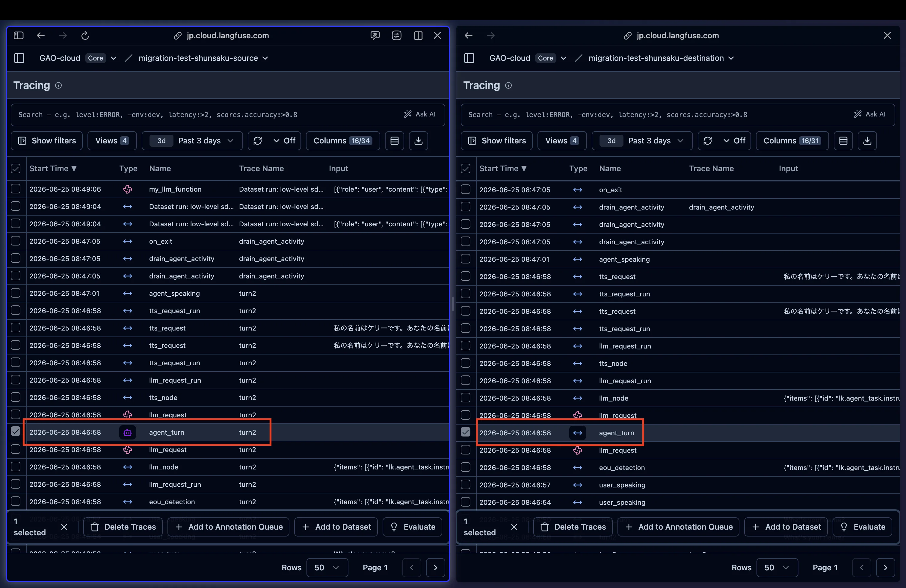The image size is (906, 588).
Task: Go back in the left browser window
Action: pyautogui.click(x=40, y=35)
